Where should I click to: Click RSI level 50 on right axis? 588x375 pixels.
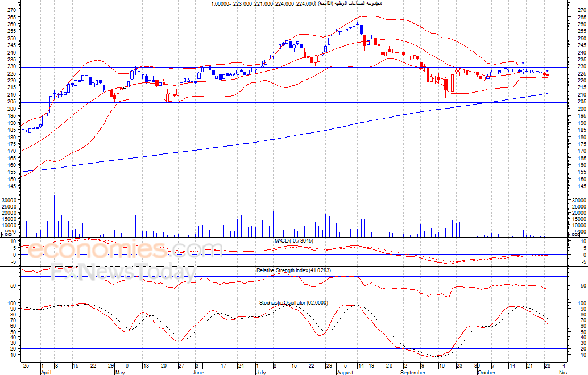pyautogui.click(x=583, y=285)
